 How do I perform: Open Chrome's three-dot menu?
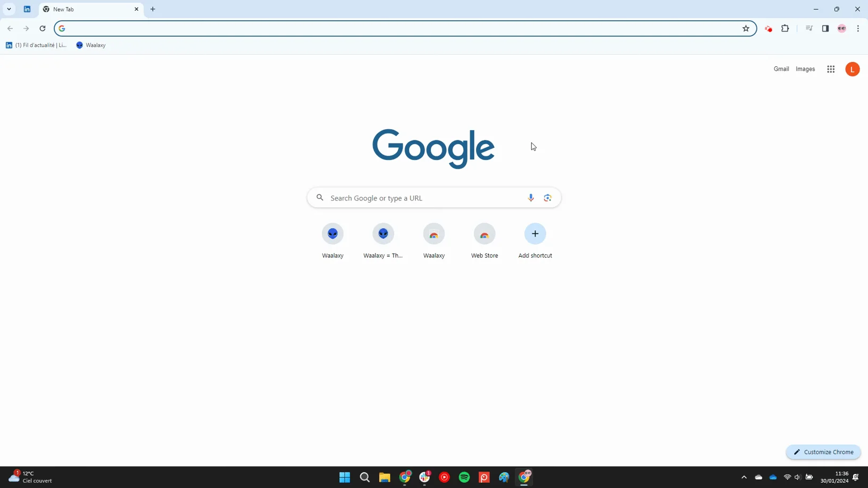click(858, 29)
